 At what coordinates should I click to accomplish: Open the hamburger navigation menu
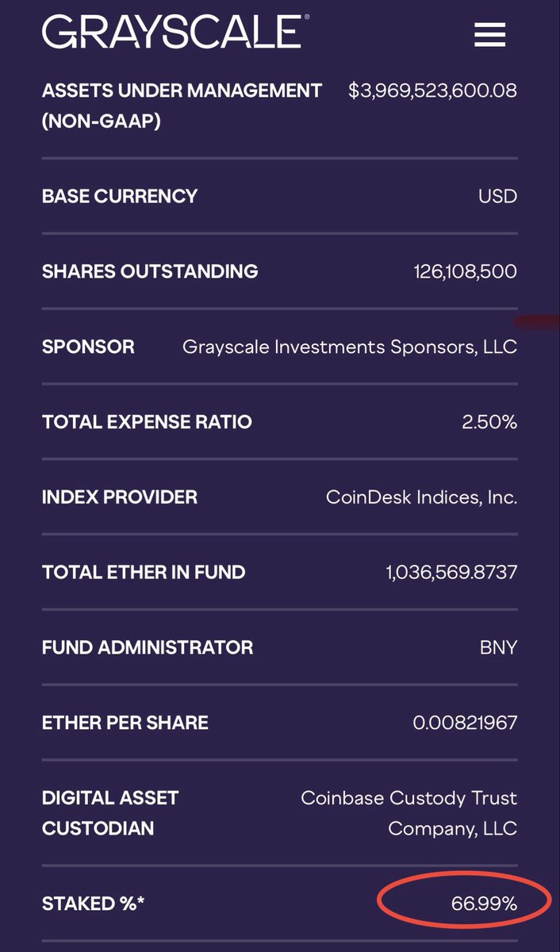[x=489, y=33]
